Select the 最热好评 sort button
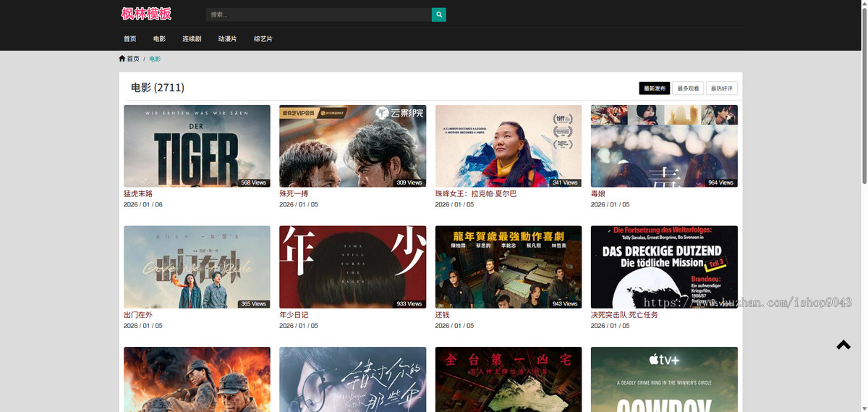This screenshot has height=412, width=868. coord(722,88)
